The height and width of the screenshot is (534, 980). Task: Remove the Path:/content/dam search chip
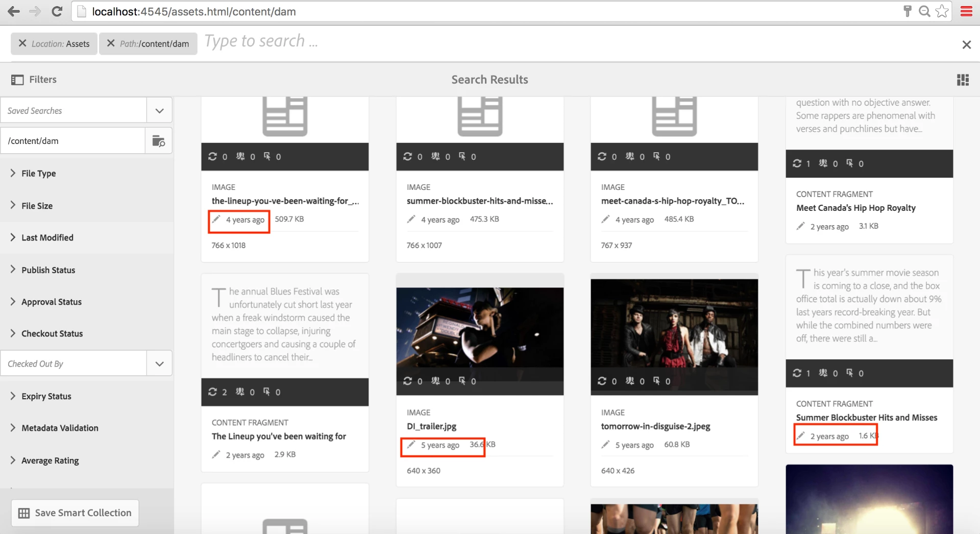point(110,43)
